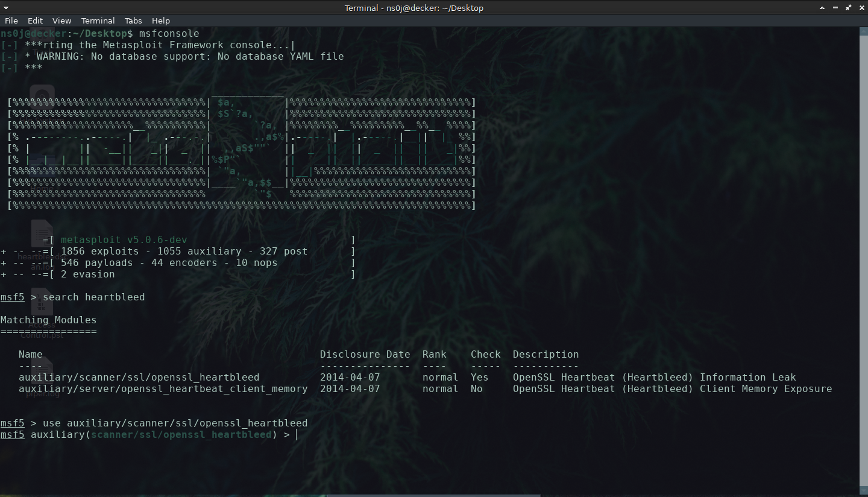Click the window menu icon in title bar
This screenshot has width=868, height=497.
point(7,7)
